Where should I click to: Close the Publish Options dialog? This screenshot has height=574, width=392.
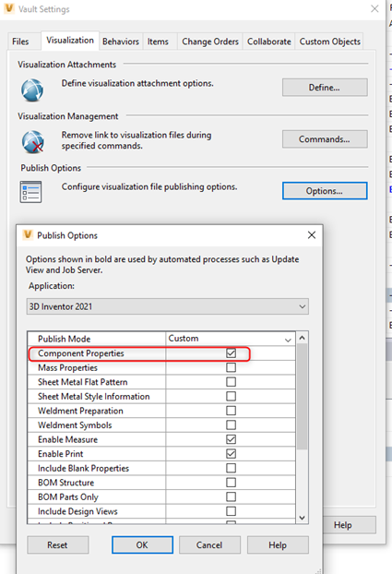pyautogui.click(x=312, y=235)
